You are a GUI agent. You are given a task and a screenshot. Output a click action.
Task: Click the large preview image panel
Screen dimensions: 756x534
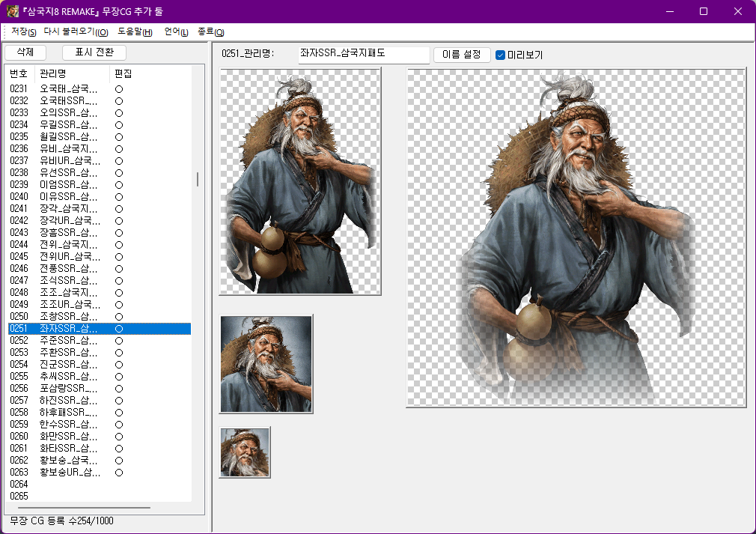(576, 238)
